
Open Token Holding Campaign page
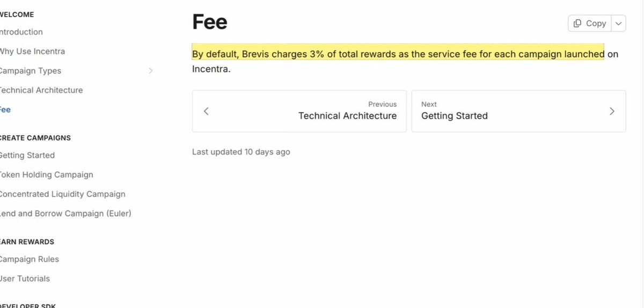click(x=47, y=174)
